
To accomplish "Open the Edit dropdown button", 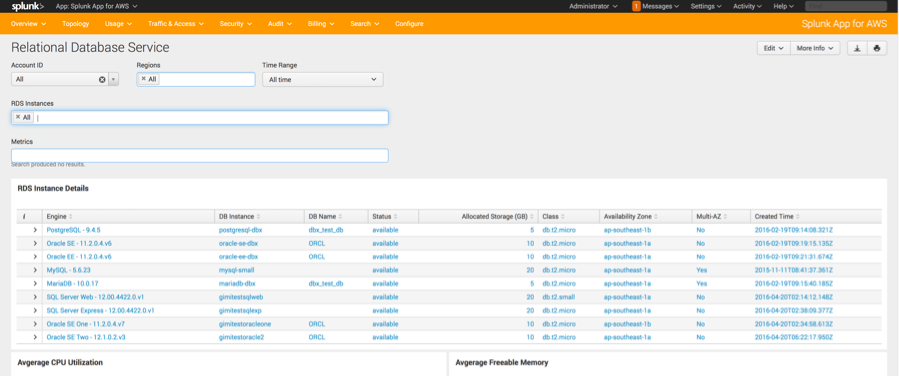I will [773, 49].
